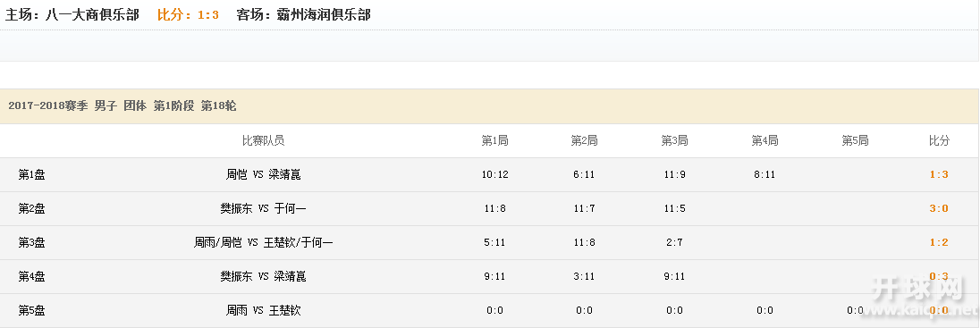Click the 第3盘 row label
Screen dimensions: 980x328
pos(31,242)
